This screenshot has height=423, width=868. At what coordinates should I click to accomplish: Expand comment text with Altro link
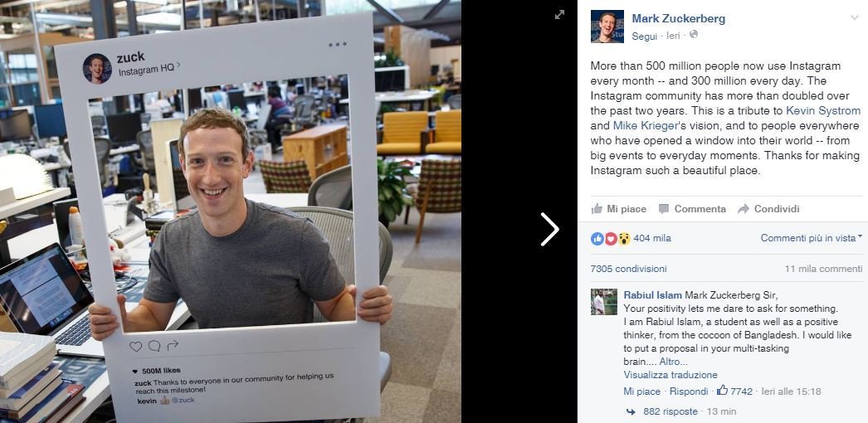673,362
